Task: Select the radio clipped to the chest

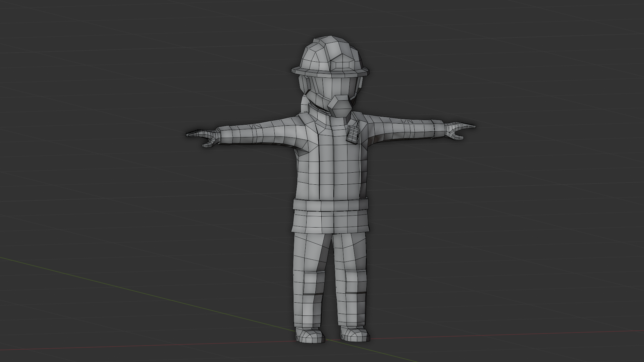Action: coord(353,134)
